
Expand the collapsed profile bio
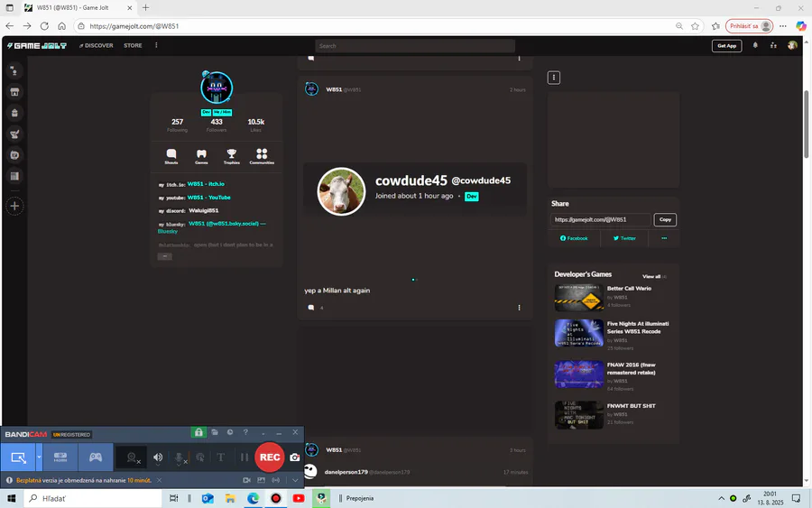coord(165,256)
